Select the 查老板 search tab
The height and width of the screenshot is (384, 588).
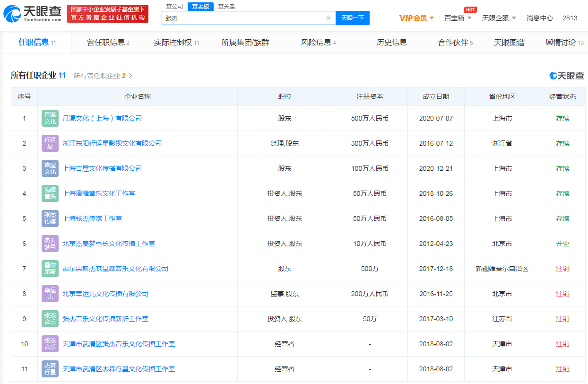pos(200,6)
